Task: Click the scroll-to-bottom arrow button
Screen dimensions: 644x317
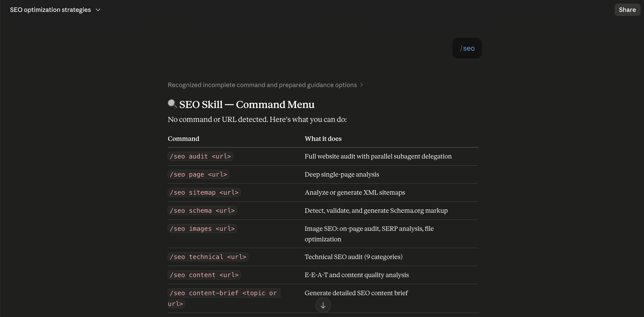Action: click(323, 305)
